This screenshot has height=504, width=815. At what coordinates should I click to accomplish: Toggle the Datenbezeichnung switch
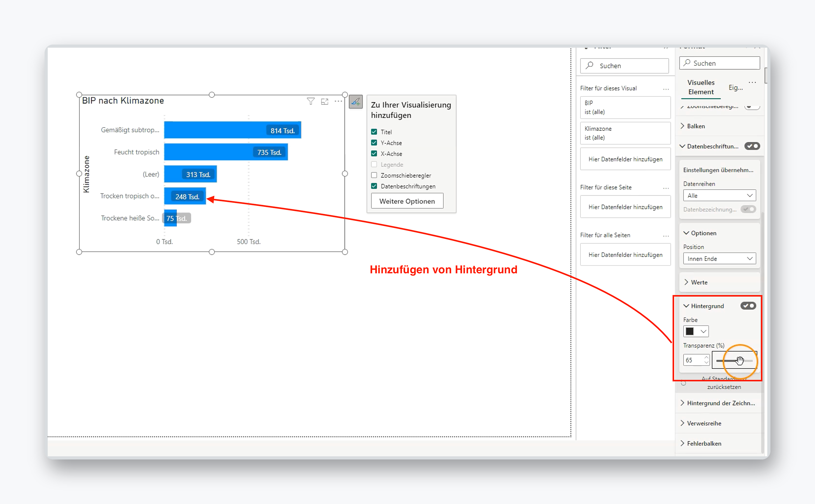748,209
